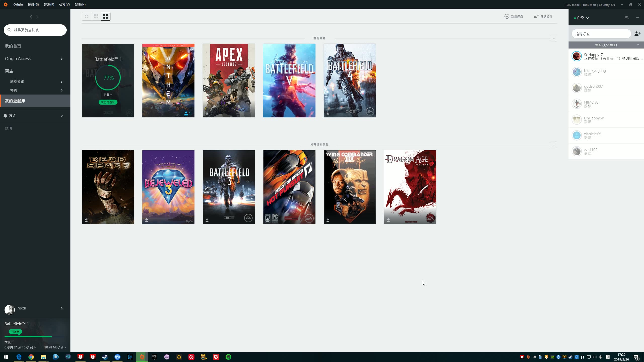Open the Battlefield V game tile
The width and height of the screenshot is (644, 362).
pos(289,80)
